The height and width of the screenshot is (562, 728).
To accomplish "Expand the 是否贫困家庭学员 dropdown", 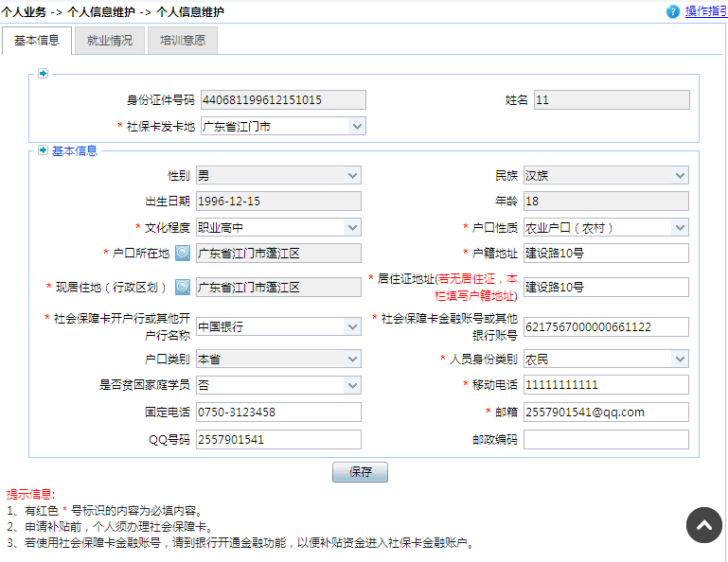I will (x=352, y=385).
